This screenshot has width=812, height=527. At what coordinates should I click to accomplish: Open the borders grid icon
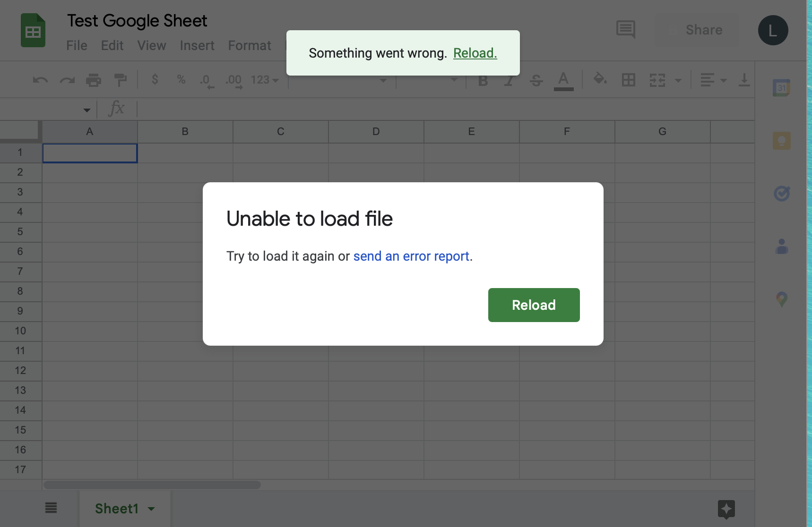click(628, 80)
